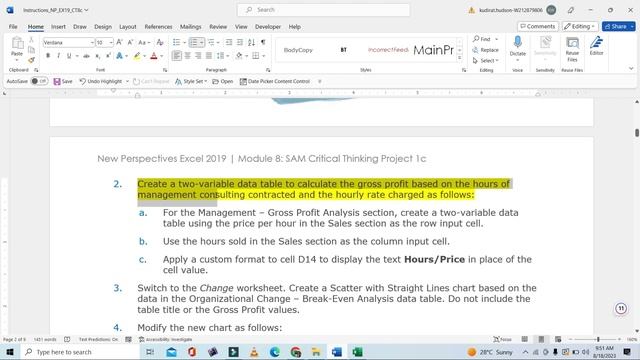This screenshot has height=360, width=640.
Task: Switch to Print Layout view
Action: (541, 339)
